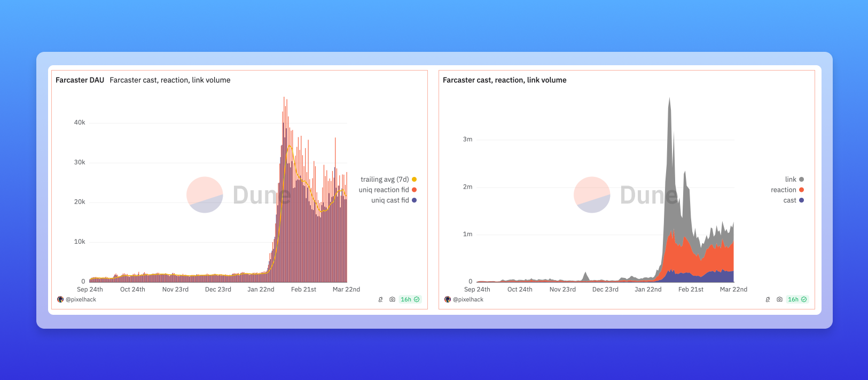Click @pixelhack avatar under the volume chart
Screen dimensions: 868x380
pyautogui.click(x=448, y=300)
